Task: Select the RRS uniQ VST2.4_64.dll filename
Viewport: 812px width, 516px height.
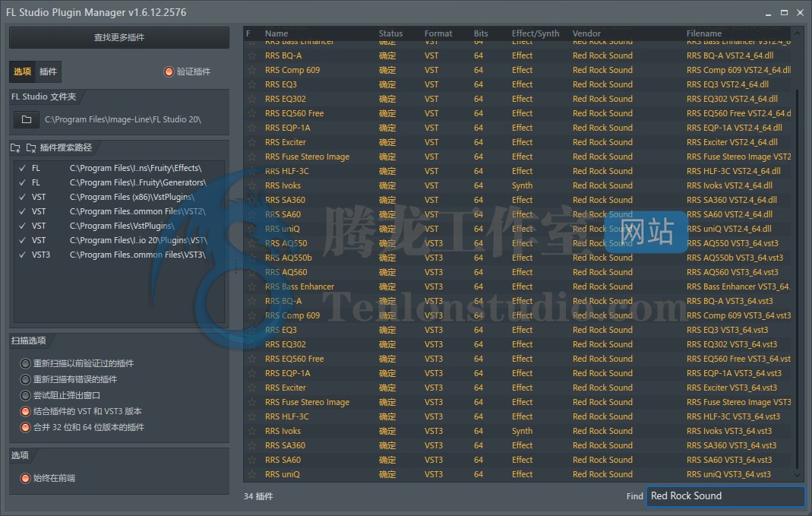Action: [728, 229]
